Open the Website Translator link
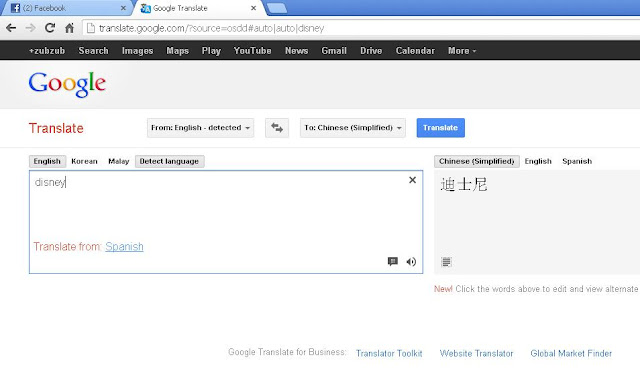Viewport: 640px width, 384px height. tap(476, 353)
